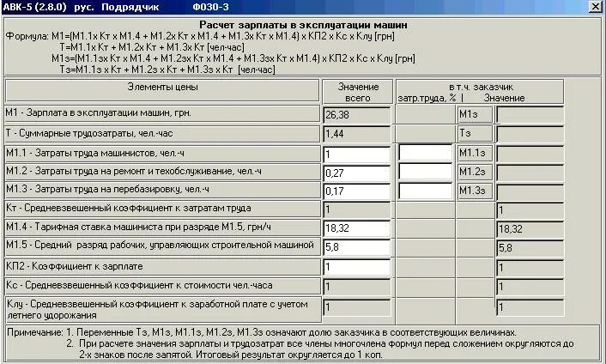Click the customer M1.4 value 18,32
This screenshot has width=606, height=364.
point(530,228)
